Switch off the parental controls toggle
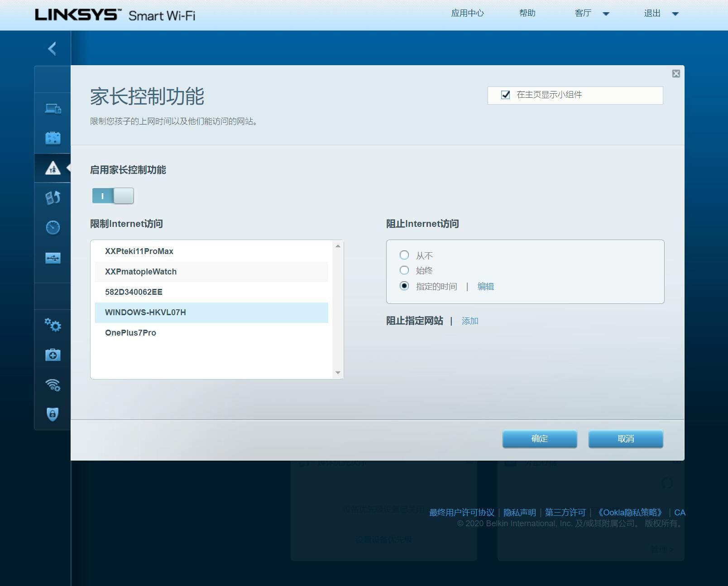 113,196
